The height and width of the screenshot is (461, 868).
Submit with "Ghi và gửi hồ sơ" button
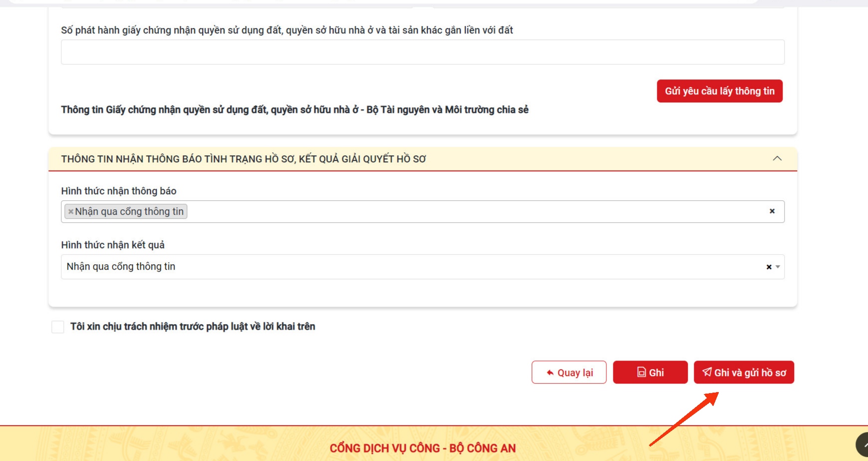click(x=743, y=373)
